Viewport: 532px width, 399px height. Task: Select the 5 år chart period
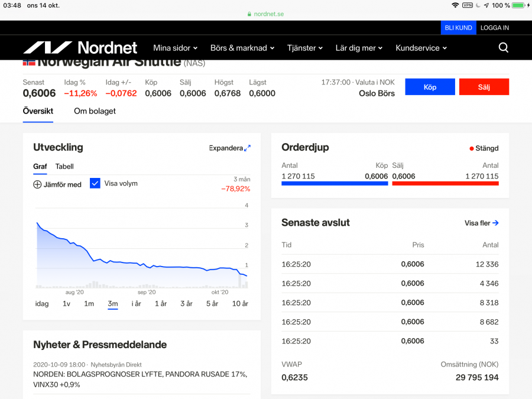[212, 304]
